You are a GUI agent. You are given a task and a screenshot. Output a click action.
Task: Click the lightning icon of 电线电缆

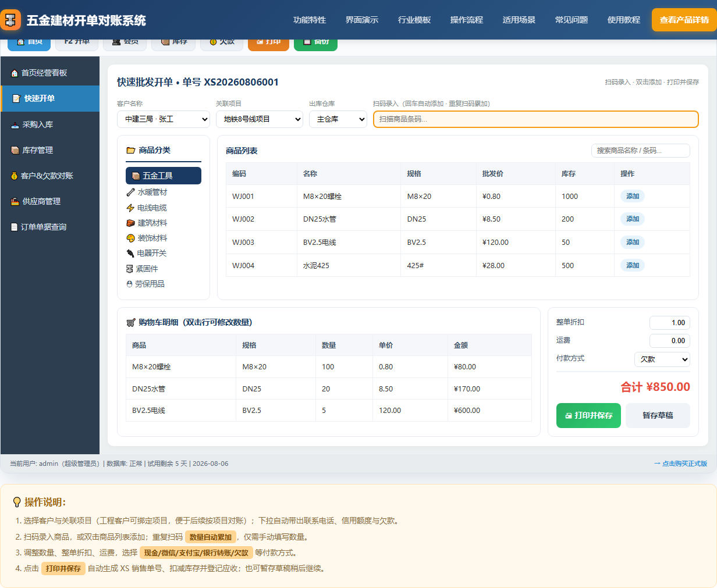130,208
